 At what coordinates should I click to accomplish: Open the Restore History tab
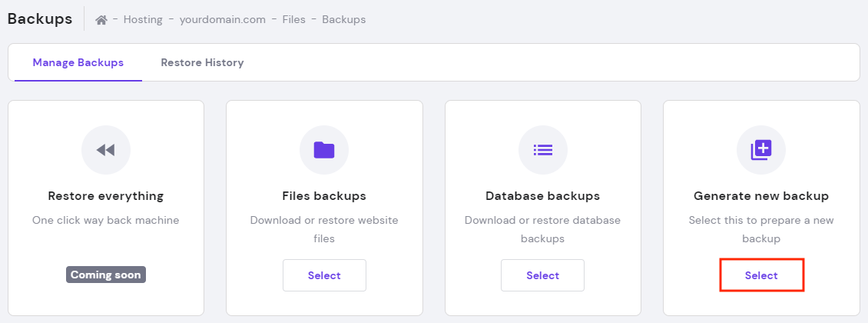[x=202, y=63]
